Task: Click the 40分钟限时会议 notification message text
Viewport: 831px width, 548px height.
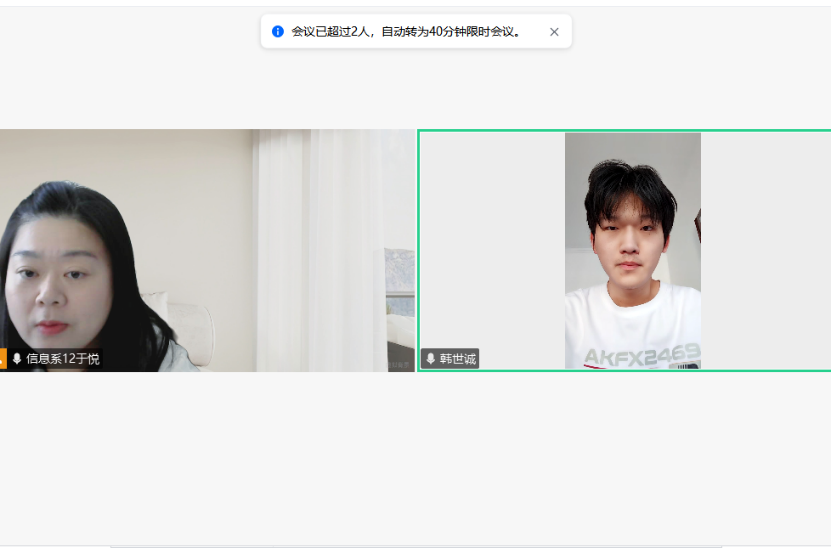Action: (406, 32)
